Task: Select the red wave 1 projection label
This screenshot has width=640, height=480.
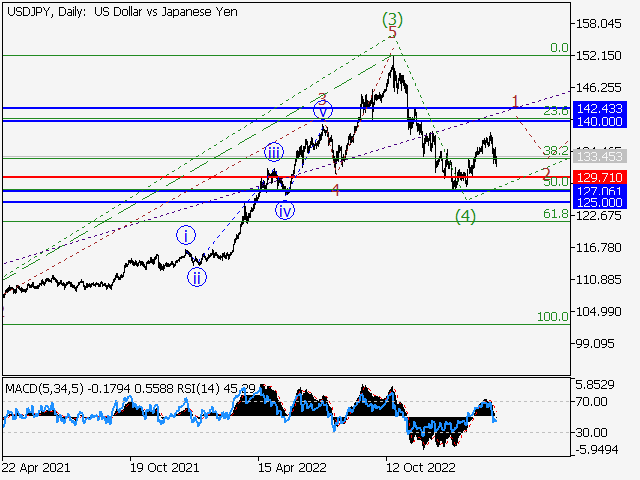Action: [x=515, y=101]
